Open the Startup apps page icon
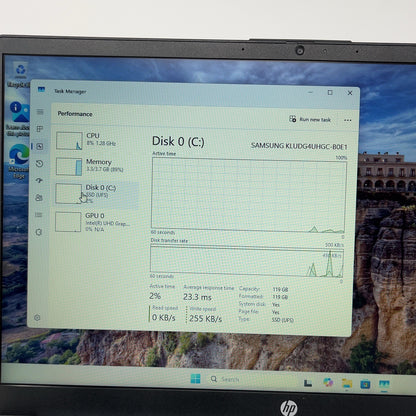 [39, 180]
